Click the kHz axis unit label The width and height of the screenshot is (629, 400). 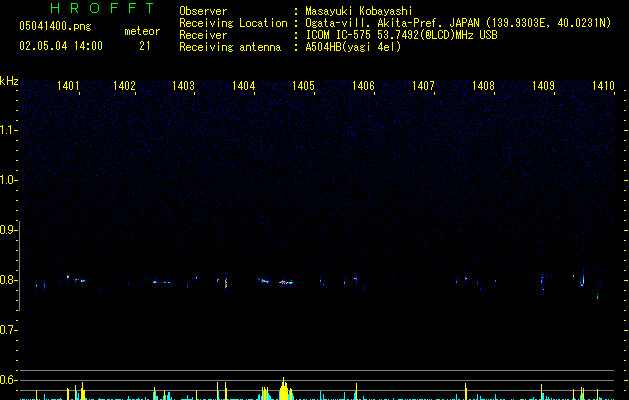click(9, 81)
